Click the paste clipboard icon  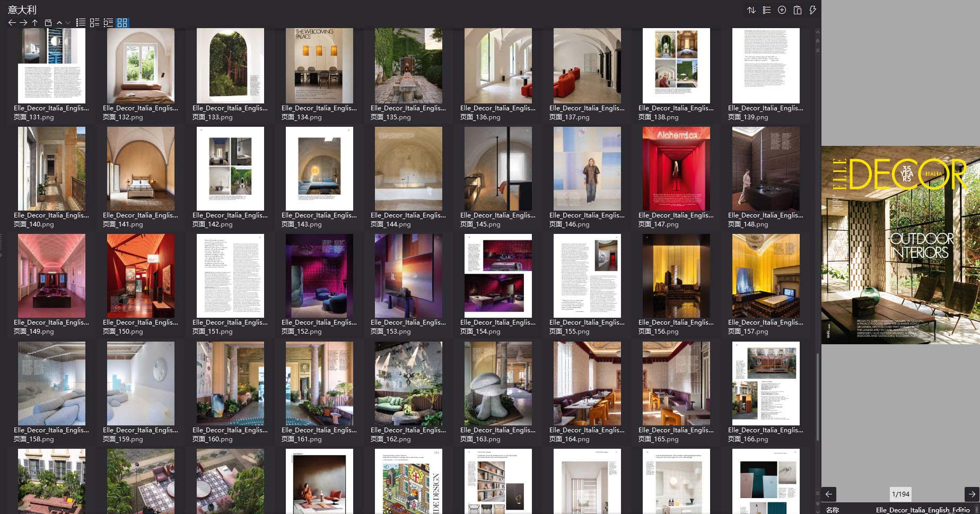pos(797,10)
